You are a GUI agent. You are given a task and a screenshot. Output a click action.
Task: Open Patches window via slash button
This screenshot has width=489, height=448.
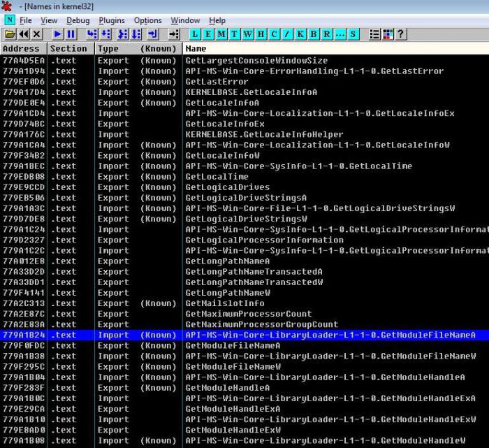tap(287, 34)
